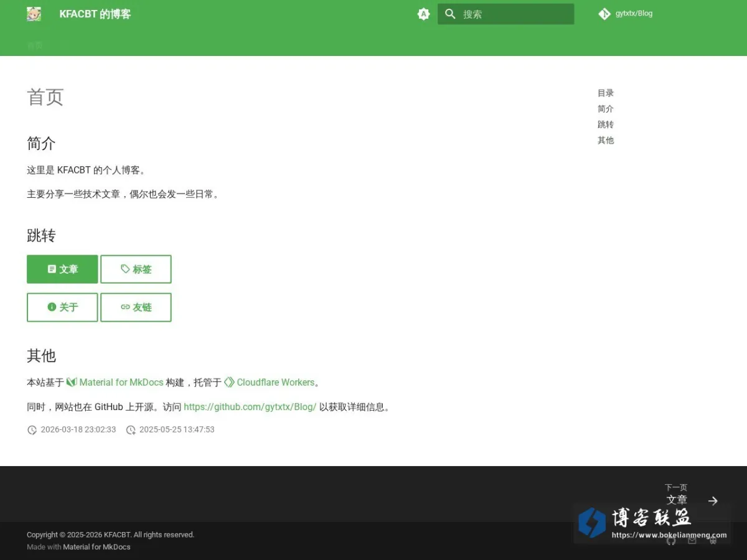Open the email envelope icon in footer
This screenshot has width=747, height=560.
(692, 541)
